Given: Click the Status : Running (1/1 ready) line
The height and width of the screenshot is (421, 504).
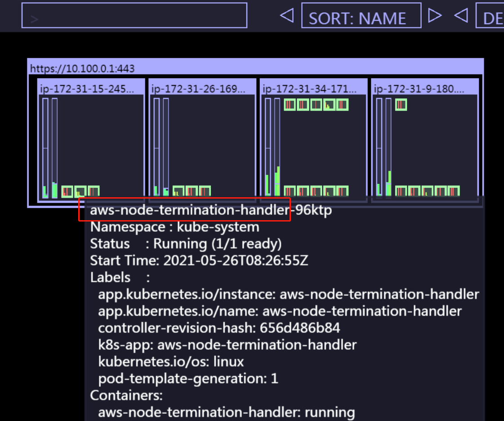Looking at the screenshot, I should click(x=186, y=244).
